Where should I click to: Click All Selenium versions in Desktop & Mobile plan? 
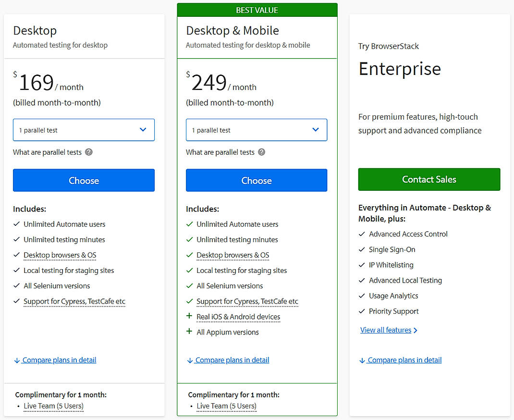click(x=230, y=286)
